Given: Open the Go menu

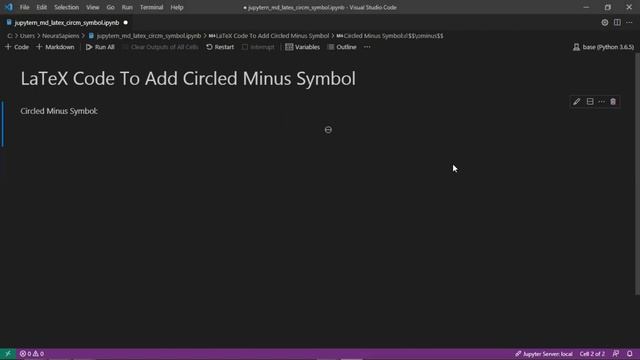Looking at the screenshot, I should (x=110, y=7).
